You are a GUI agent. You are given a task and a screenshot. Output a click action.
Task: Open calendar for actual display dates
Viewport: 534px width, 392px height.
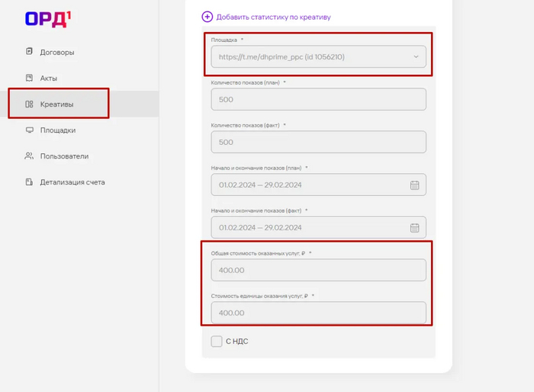(x=415, y=227)
